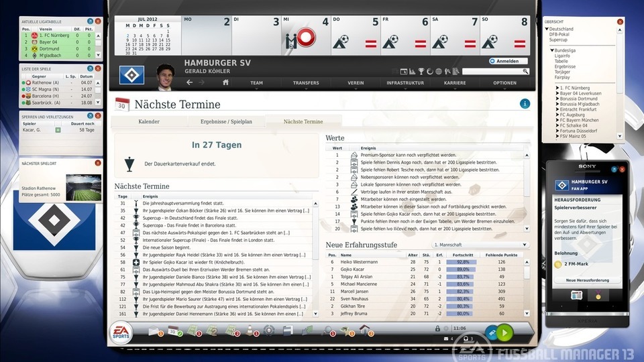Viewport: 644px width, 362px height.
Task: Click the EA Sports logo button
Action: [x=121, y=332]
